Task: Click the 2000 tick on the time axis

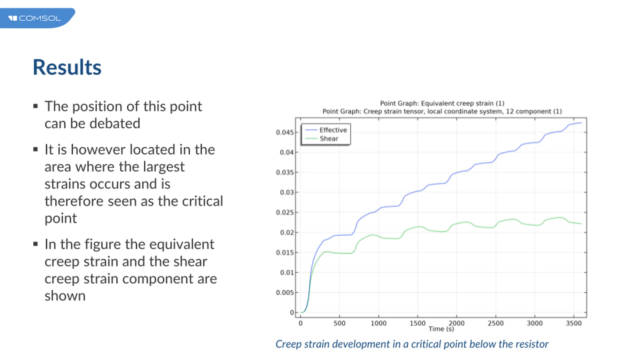Action: tap(456, 323)
